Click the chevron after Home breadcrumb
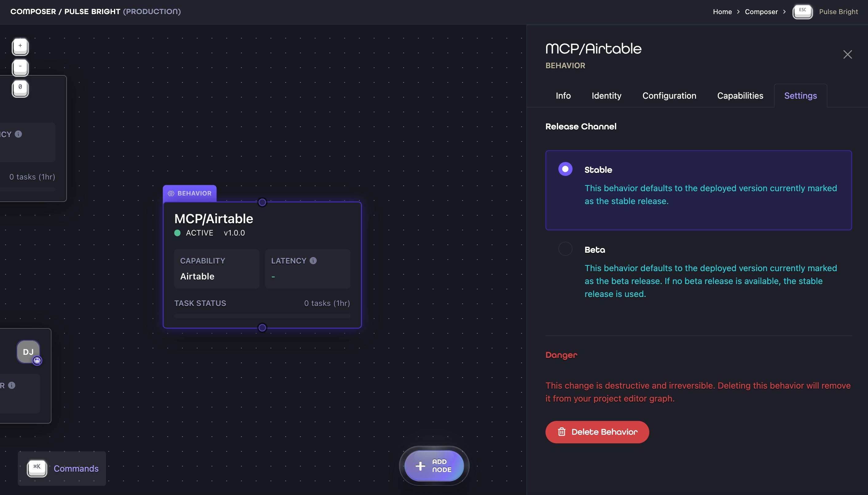 (738, 12)
